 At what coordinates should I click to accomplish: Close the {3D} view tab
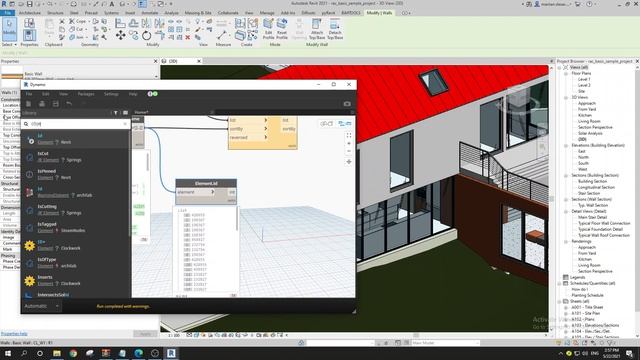[x=199, y=61]
